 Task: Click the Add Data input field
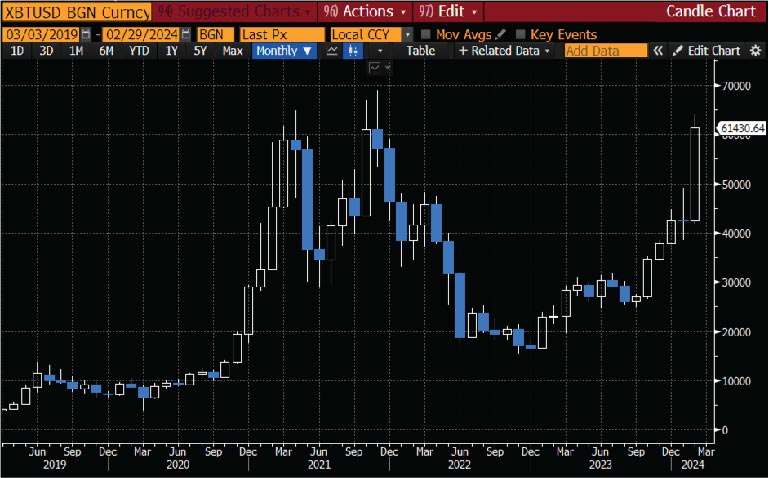[606, 51]
